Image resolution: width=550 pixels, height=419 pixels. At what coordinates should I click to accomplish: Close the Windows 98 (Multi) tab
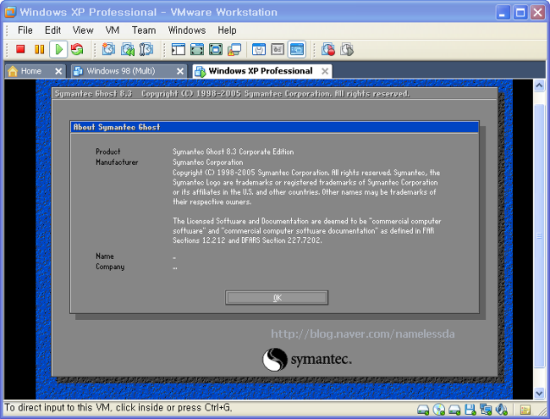[180, 72]
